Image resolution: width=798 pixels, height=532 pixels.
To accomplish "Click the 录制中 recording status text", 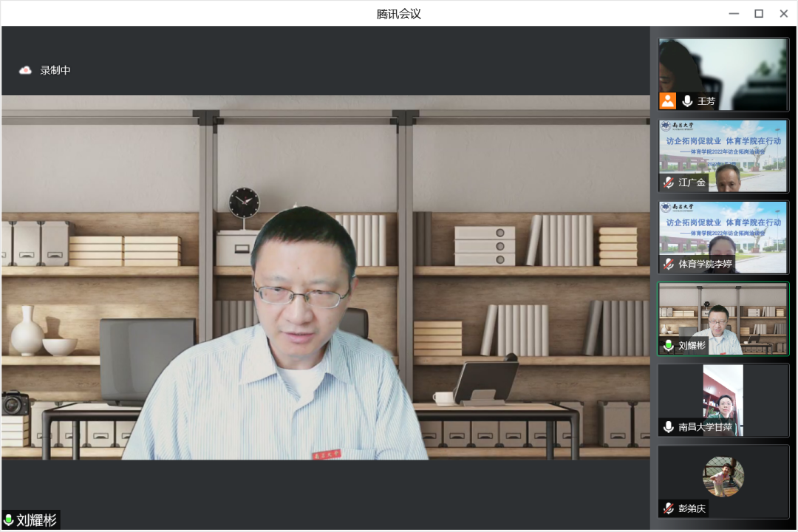I will pos(55,70).
